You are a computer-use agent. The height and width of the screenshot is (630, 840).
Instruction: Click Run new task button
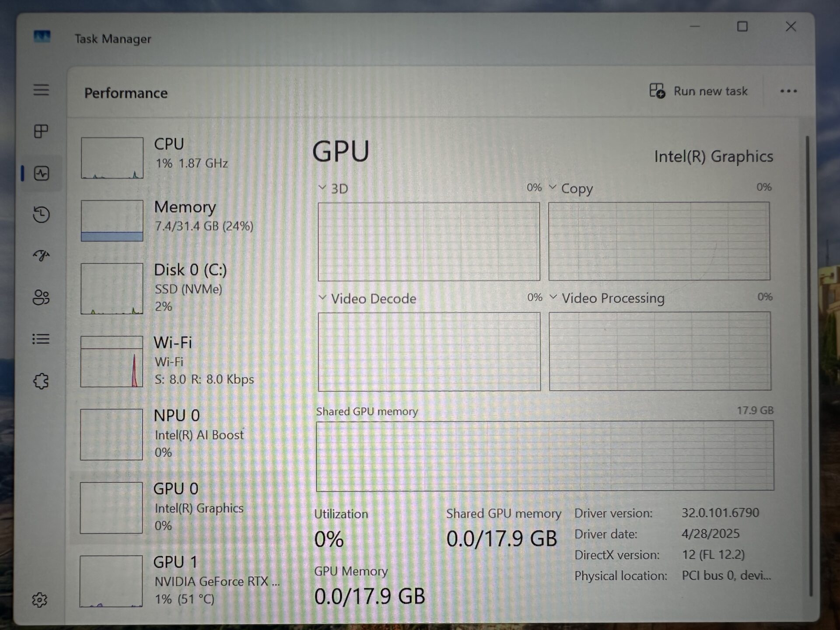pos(699,91)
